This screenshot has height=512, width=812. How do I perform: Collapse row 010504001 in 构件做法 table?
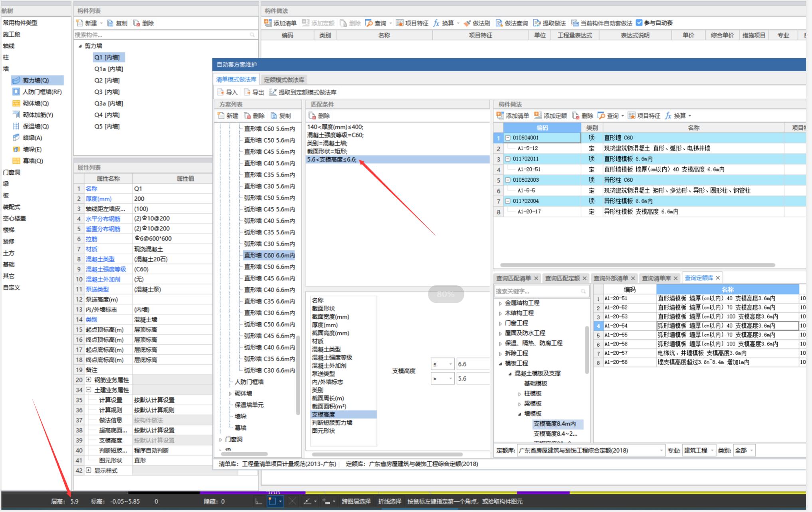508,138
